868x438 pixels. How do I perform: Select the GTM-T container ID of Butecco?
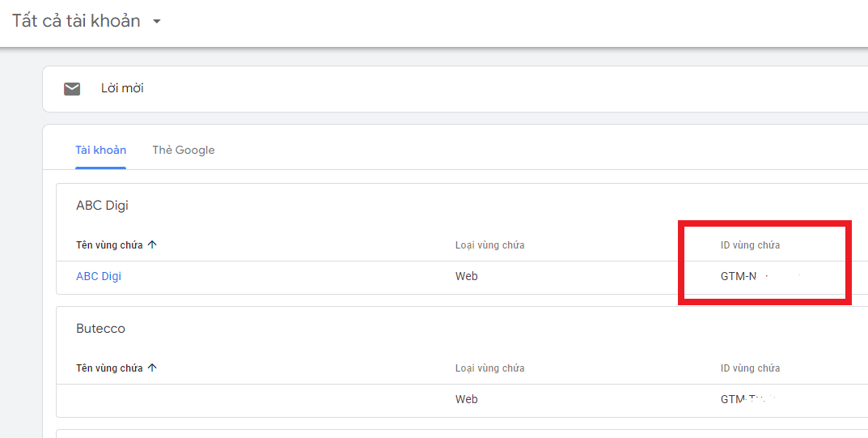(748, 399)
